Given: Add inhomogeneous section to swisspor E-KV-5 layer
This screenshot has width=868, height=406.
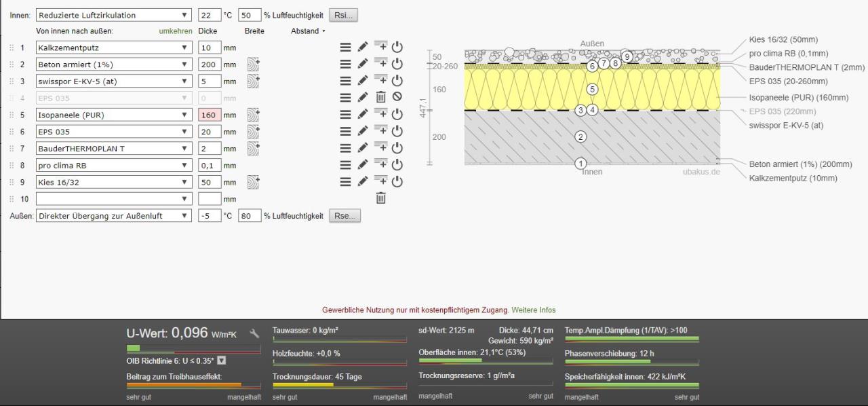Looking at the screenshot, I should (x=254, y=81).
